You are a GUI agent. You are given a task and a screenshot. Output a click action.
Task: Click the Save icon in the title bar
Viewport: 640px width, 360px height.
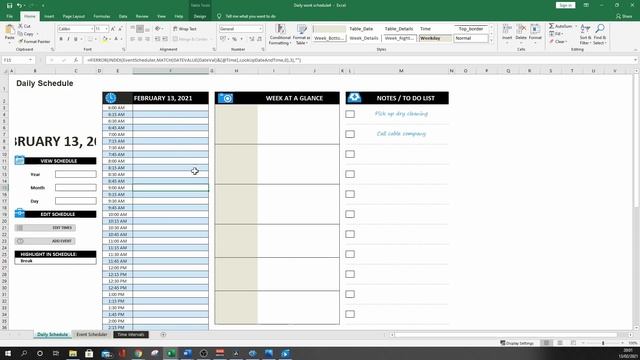click(x=9, y=5)
